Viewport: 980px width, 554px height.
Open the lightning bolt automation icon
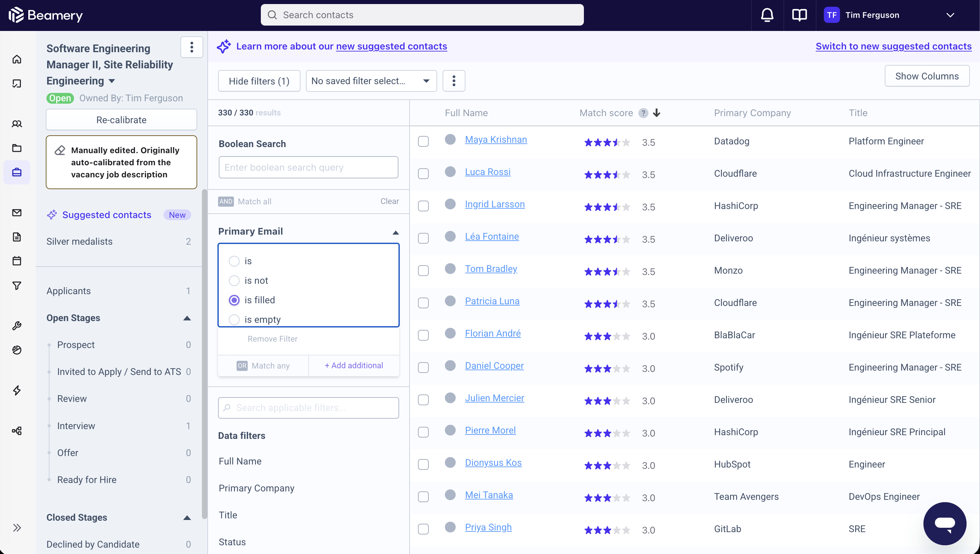[17, 390]
